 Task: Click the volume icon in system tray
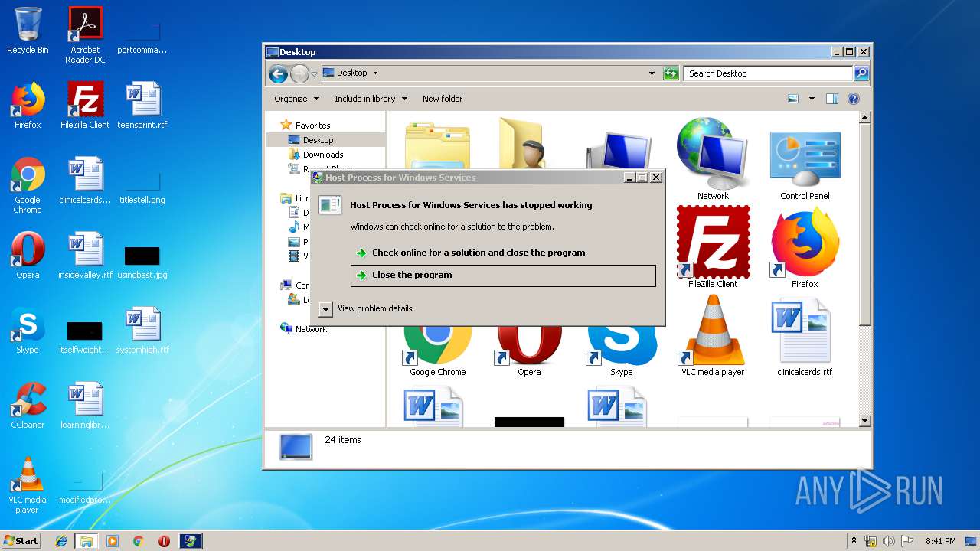(889, 541)
